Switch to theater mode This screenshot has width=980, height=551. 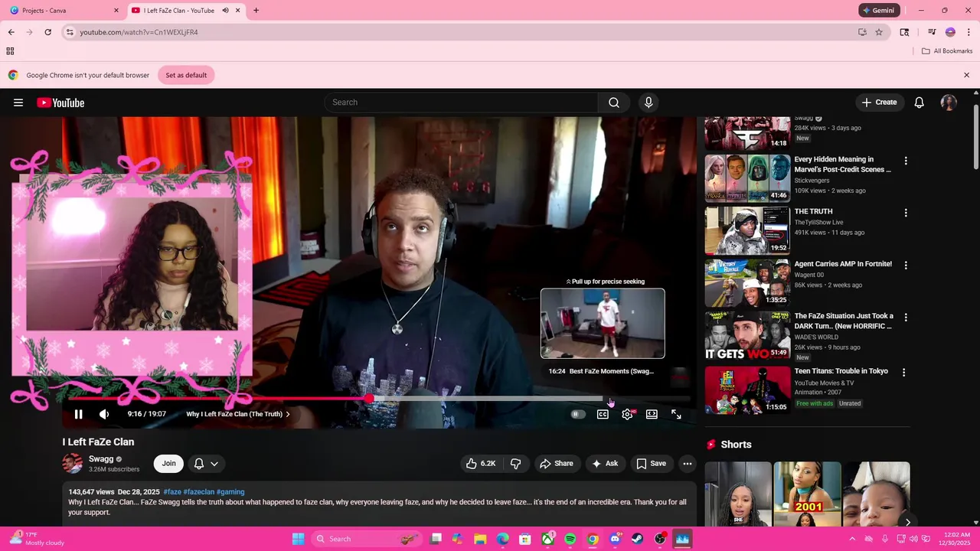pos(652,414)
